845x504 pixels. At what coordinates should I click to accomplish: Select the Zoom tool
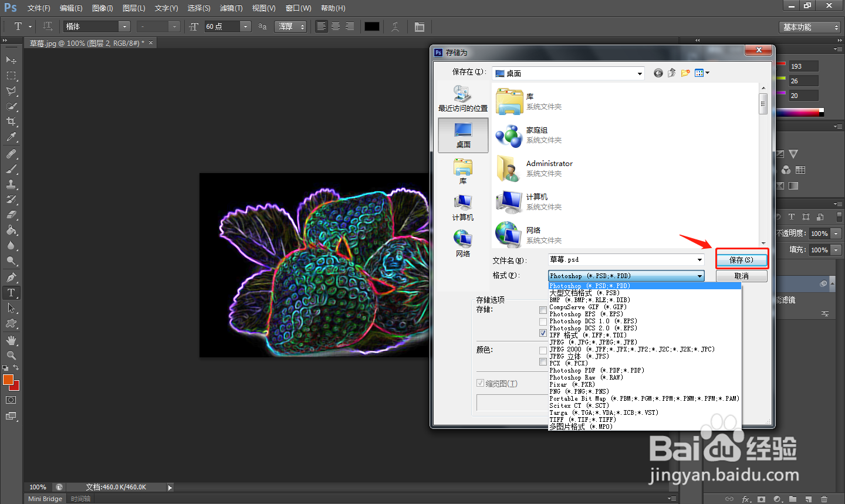(x=11, y=356)
